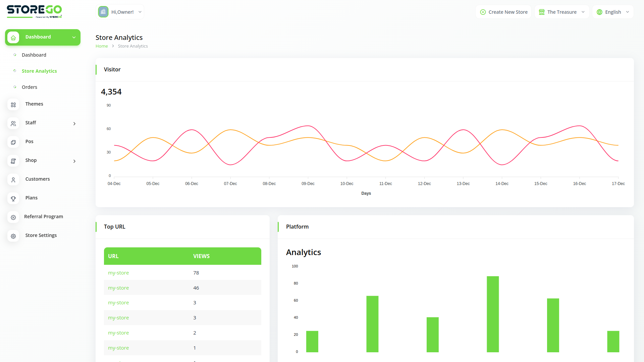Image resolution: width=644 pixels, height=362 pixels.
Task: Open Home from the breadcrumb
Action: (x=102, y=46)
